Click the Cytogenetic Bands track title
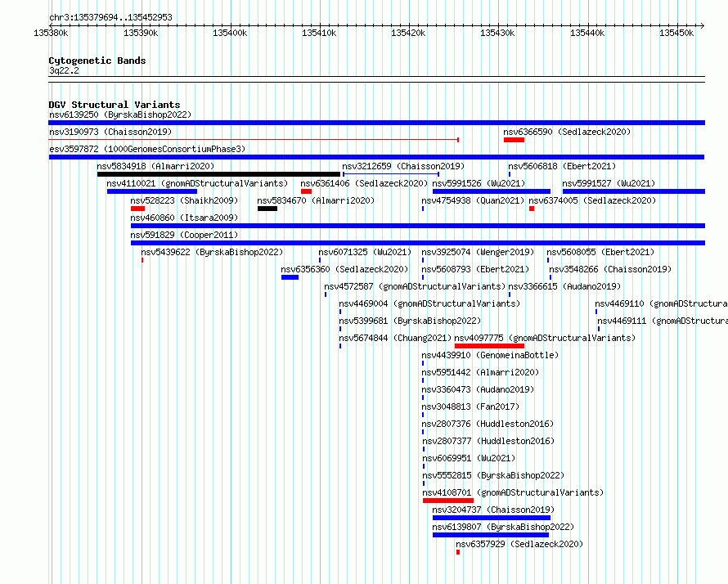The height and width of the screenshot is (584, 728). coord(97,61)
